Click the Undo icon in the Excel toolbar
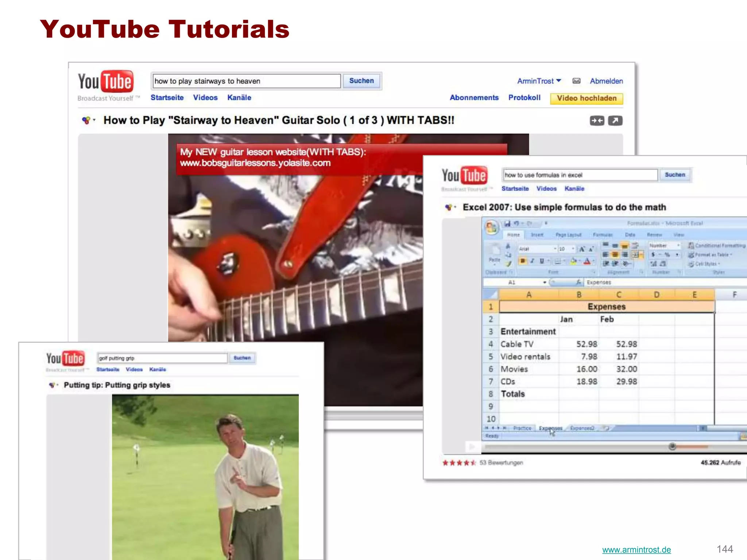 click(516, 223)
